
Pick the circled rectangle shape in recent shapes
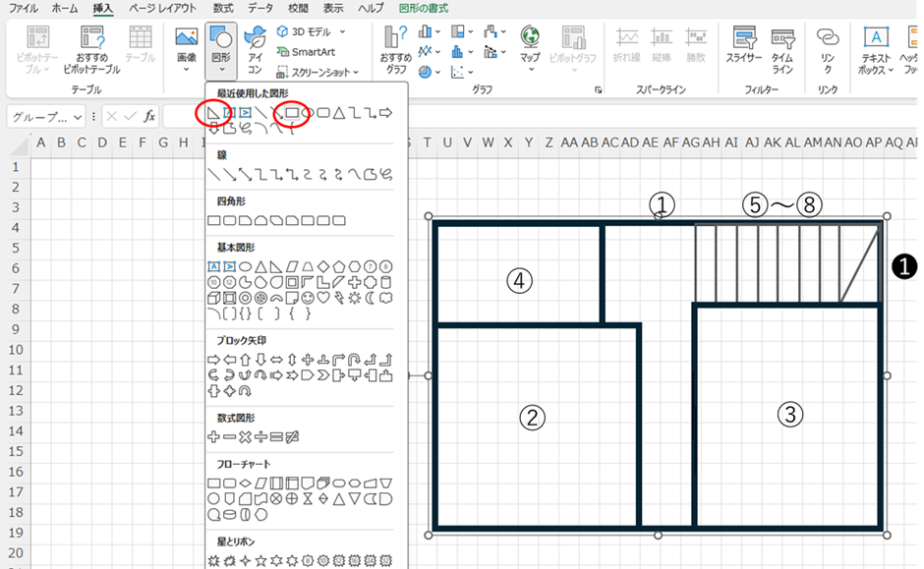tap(292, 113)
